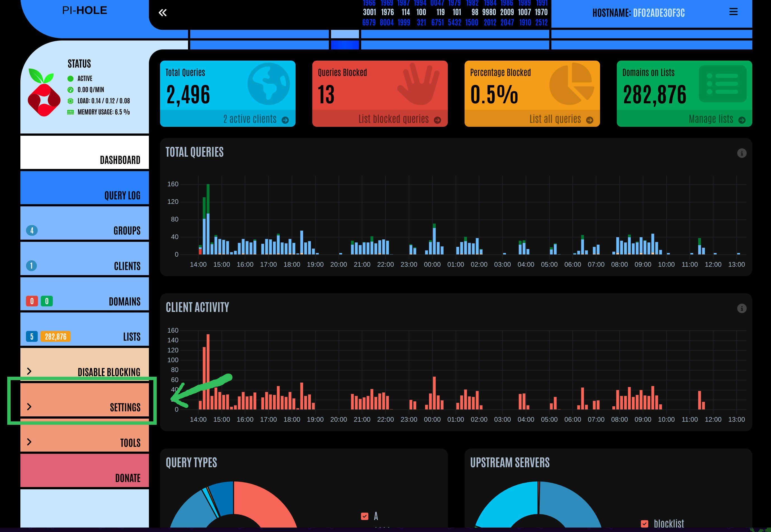Click Manage lists link
Viewport: 771px width, 532px height.
click(x=711, y=119)
